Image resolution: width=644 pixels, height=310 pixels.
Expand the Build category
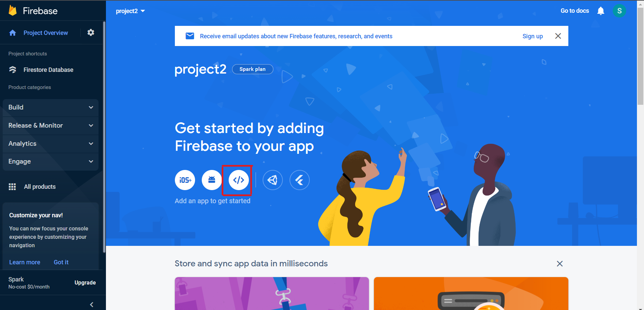tap(51, 107)
